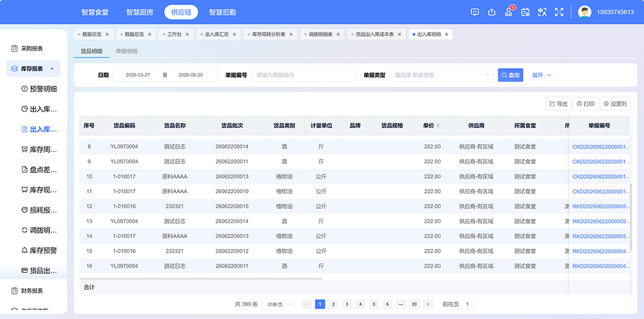Open 调拨明… report in sidebar
The width and height of the screenshot is (644, 319).
(x=39, y=230)
